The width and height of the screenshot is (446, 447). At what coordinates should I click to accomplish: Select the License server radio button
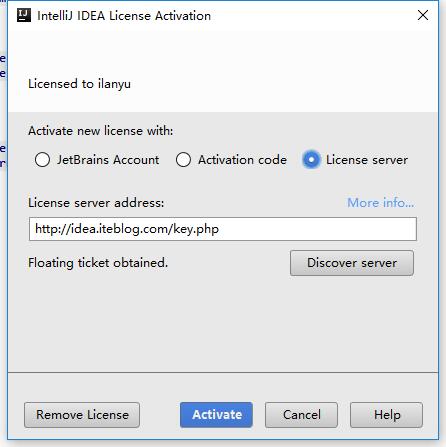point(311,160)
